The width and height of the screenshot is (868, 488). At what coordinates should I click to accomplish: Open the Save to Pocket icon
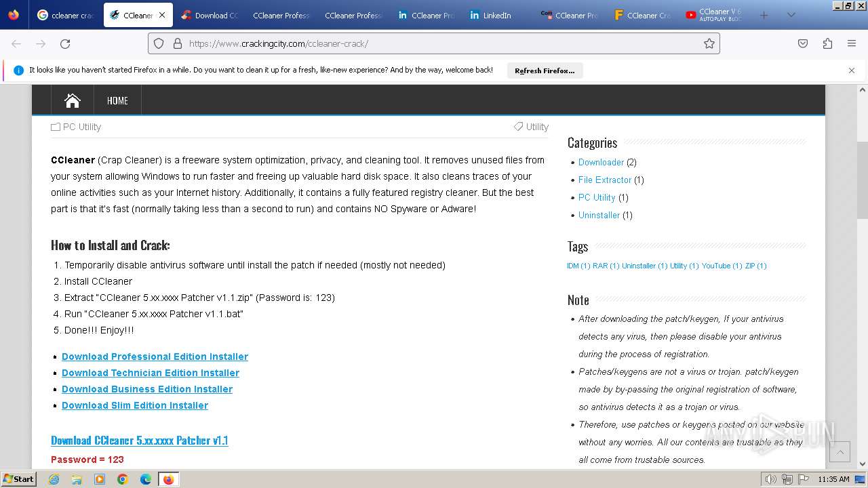coord(803,43)
